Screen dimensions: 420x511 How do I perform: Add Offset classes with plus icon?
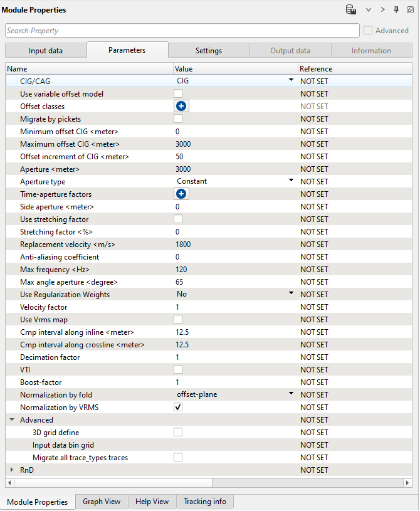pos(181,107)
